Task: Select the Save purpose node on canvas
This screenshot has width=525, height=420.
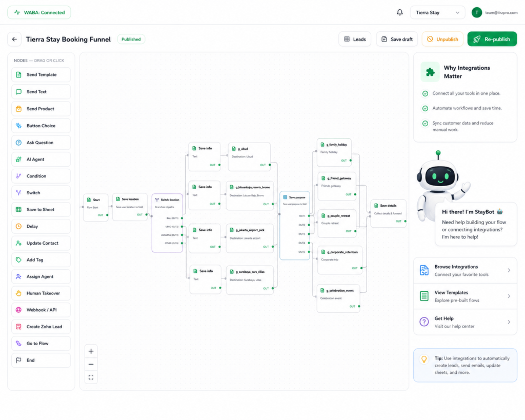Action: [295, 226]
